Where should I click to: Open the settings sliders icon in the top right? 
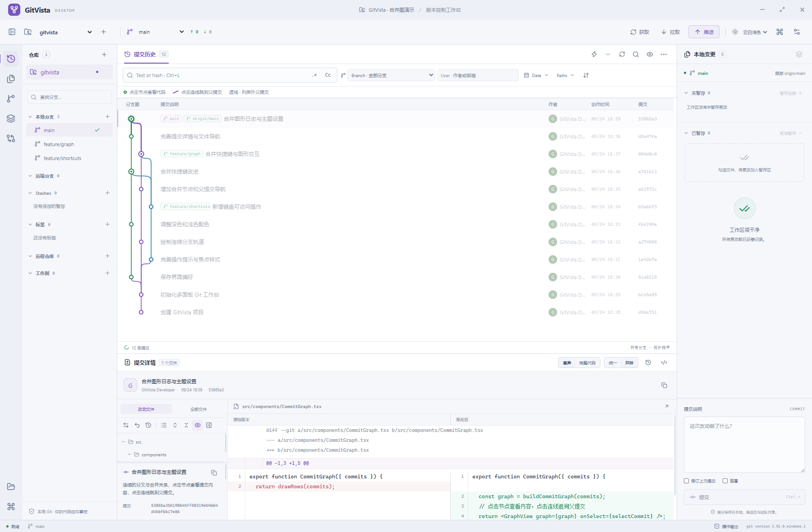(x=797, y=32)
